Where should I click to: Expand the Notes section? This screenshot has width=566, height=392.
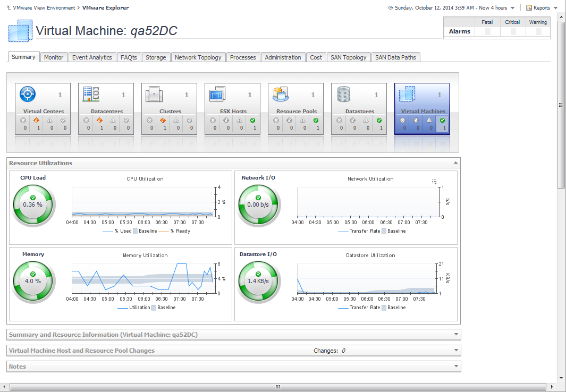point(456,367)
